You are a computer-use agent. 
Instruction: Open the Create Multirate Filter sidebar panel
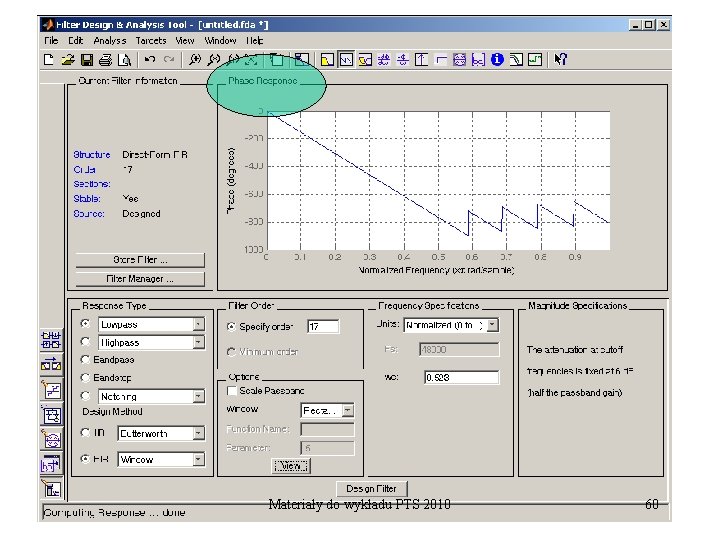[x=51, y=340]
